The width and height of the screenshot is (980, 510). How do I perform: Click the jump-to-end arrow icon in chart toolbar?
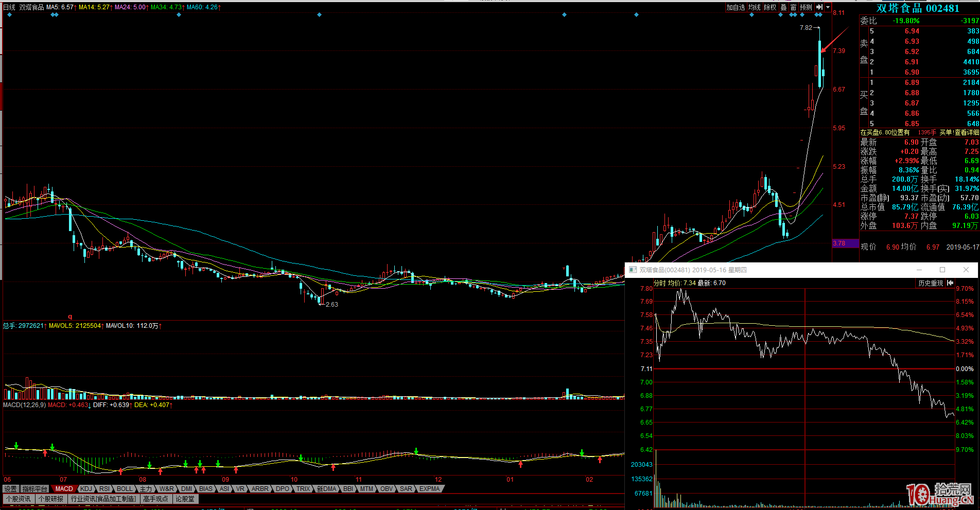click(x=819, y=7)
